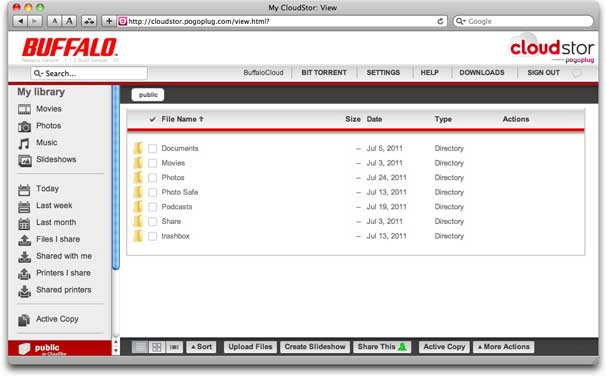
Task: Switch to grid thumbnail view icon
Action: coord(157,347)
